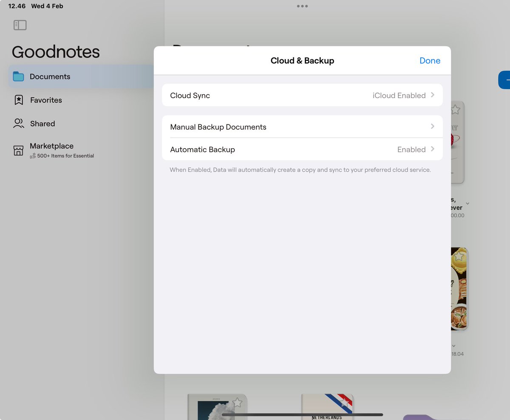
Task: Favorite the cloud cover notebook star
Action: pyautogui.click(x=237, y=403)
